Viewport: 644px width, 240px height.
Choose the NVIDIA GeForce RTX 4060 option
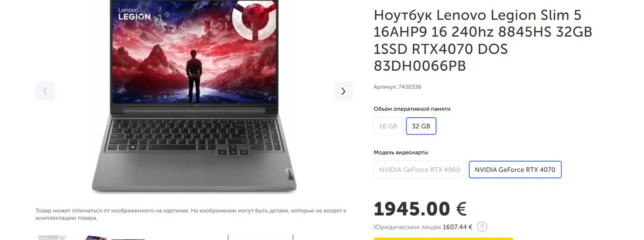(420, 170)
